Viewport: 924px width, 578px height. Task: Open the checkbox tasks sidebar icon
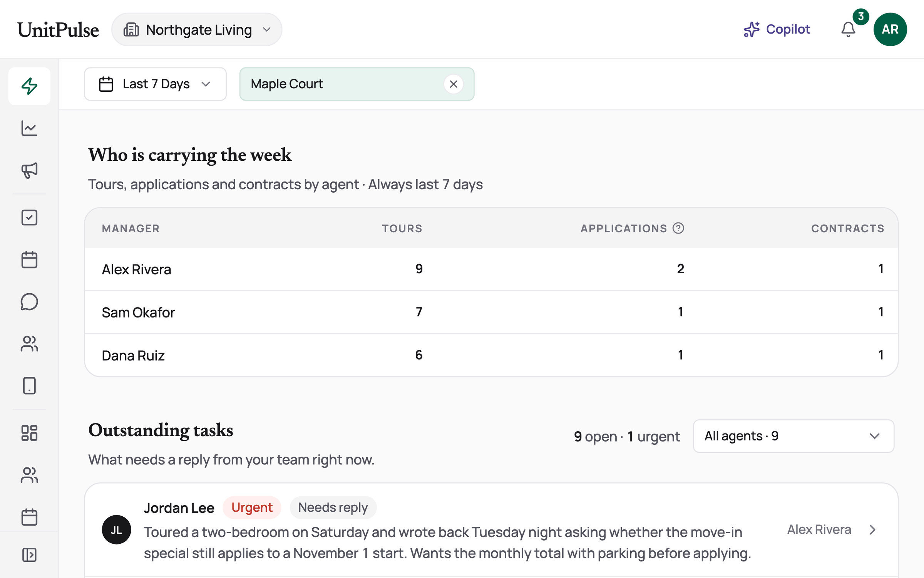29,218
